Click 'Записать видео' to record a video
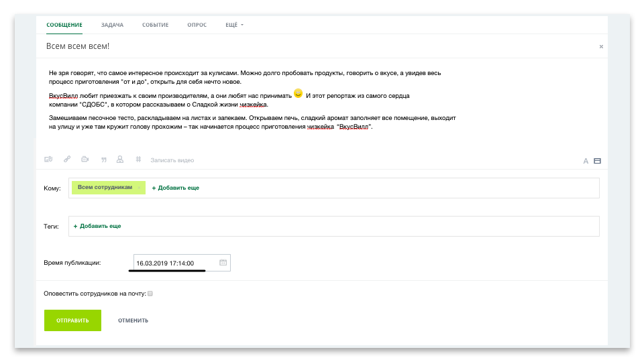 [172, 160]
